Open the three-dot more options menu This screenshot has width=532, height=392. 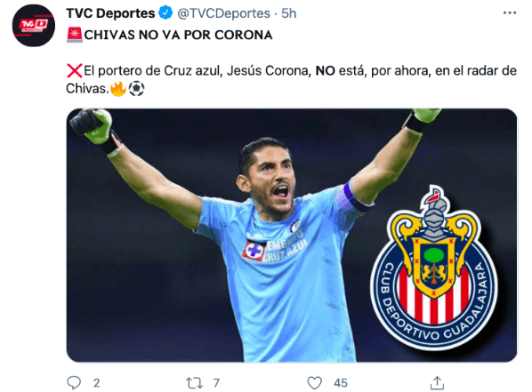click(x=509, y=12)
